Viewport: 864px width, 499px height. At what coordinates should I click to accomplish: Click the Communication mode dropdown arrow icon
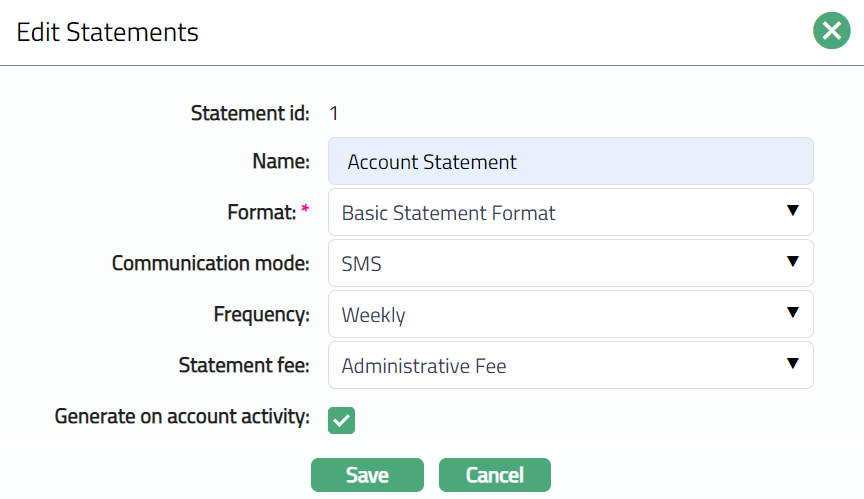(792, 262)
